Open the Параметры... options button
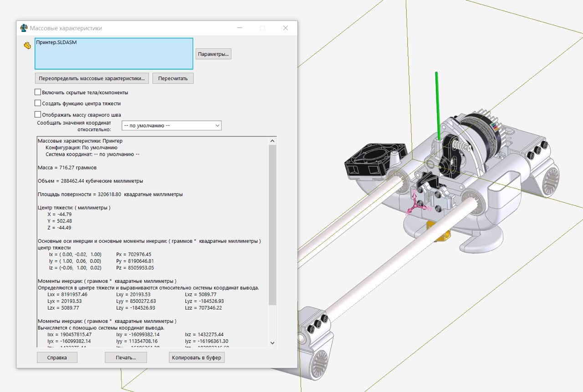583x392 pixels. [214, 54]
